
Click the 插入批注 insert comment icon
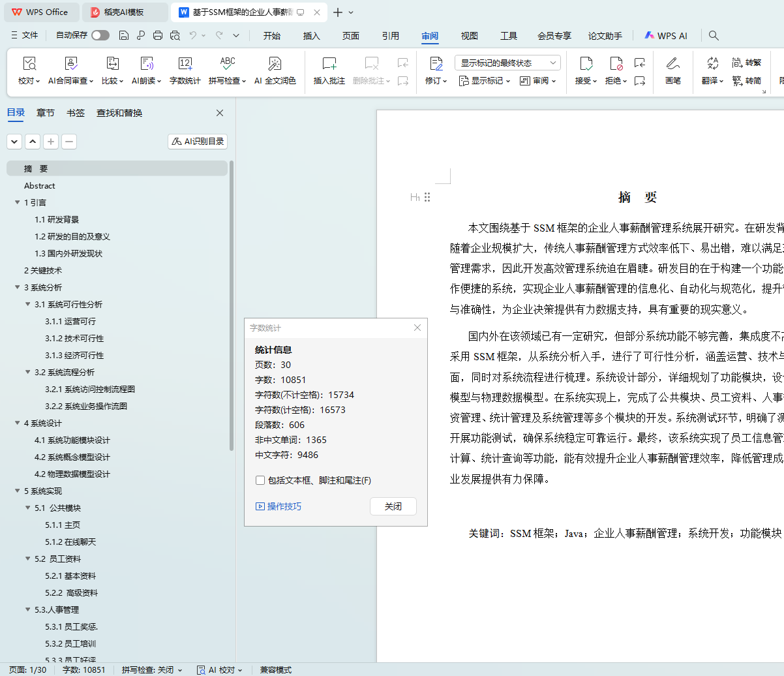(329, 64)
